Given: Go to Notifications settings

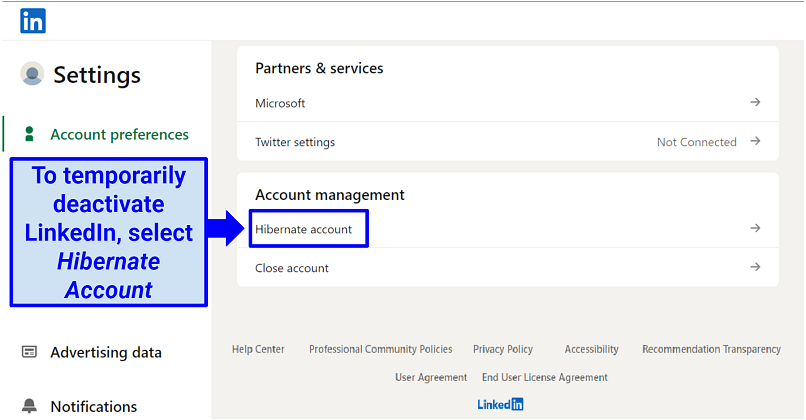Looking at the screenshot, I should point(93,406).
